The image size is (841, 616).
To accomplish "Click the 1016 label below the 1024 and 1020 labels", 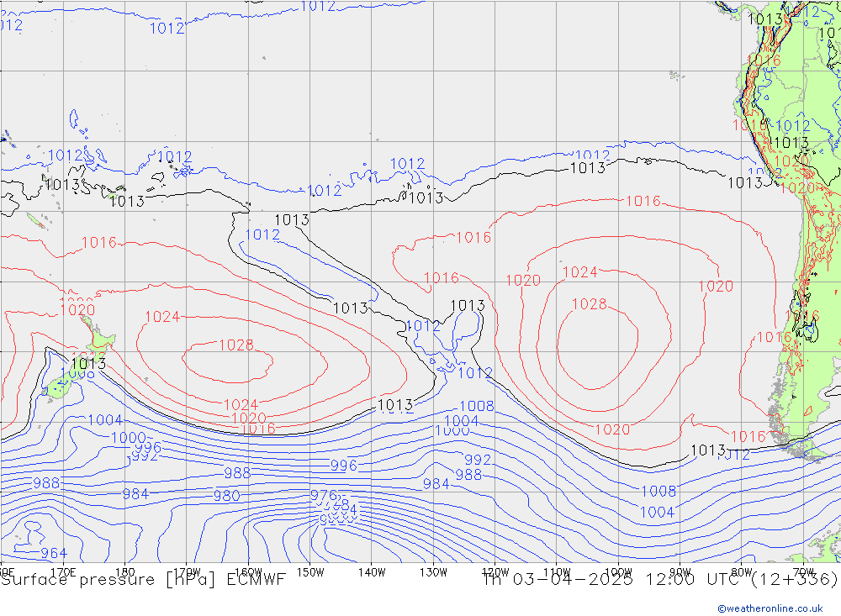I will click(x=258, y=429).
